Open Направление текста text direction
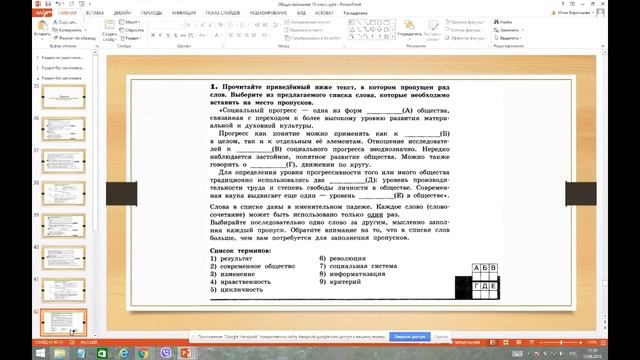 (308, 22)
